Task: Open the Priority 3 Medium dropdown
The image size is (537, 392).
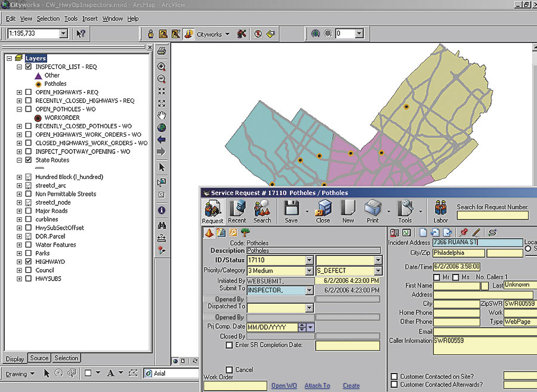Action: [x=309, y=270]
